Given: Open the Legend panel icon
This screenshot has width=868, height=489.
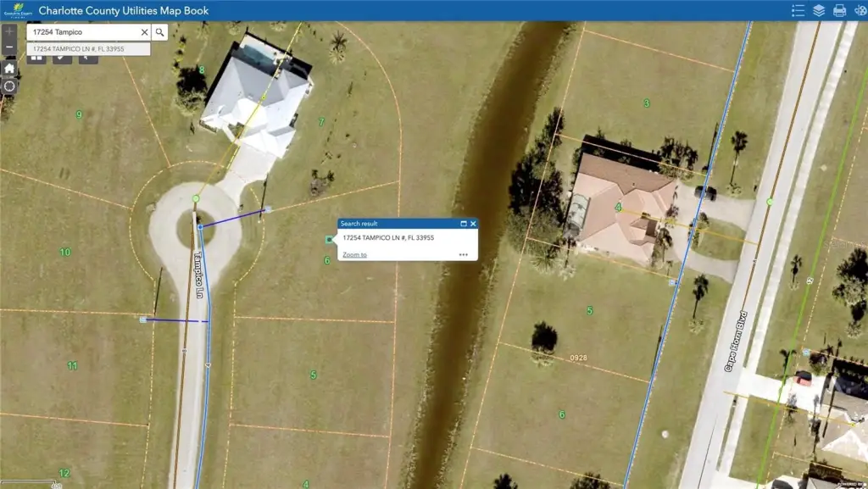Looking at the screenshot, I should point(797,11).
